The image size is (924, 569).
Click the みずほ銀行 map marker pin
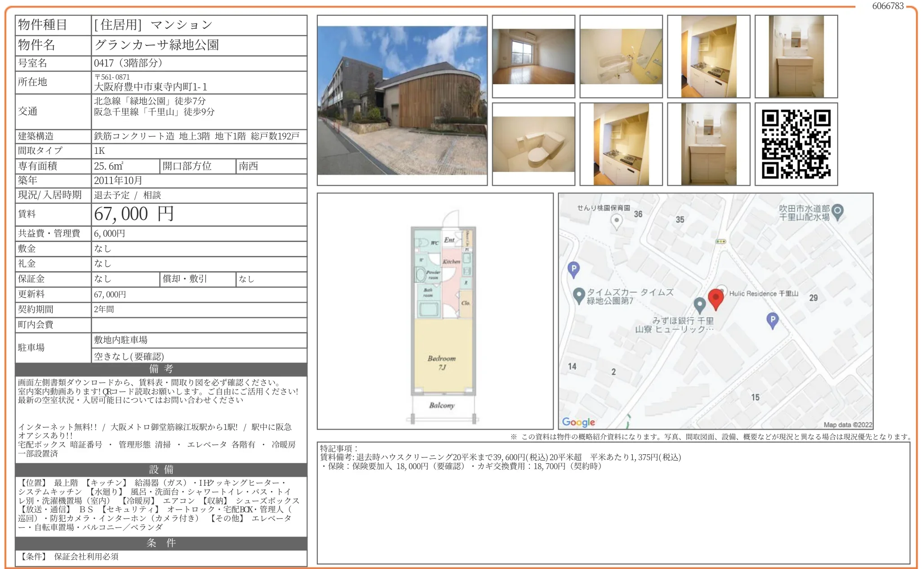[x=699, y=305]
